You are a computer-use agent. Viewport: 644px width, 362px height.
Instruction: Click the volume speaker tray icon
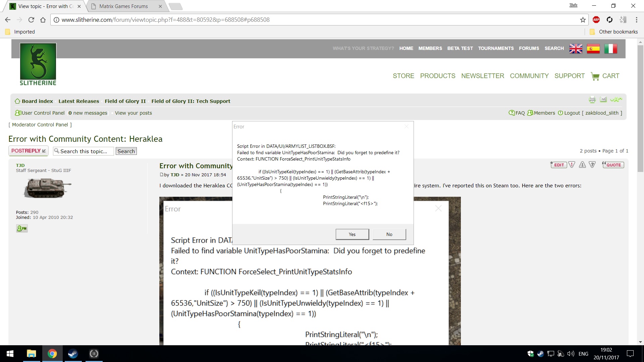[571, 354]
